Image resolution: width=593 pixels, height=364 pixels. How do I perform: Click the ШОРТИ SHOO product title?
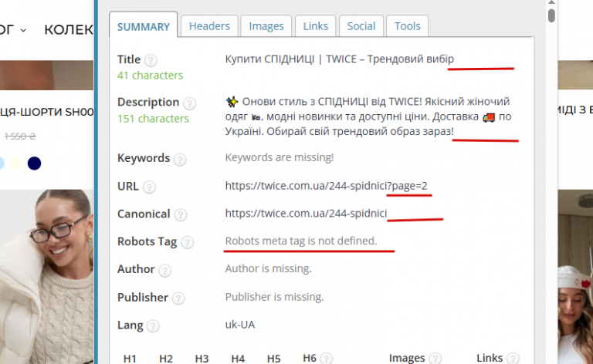coord(46,112)
